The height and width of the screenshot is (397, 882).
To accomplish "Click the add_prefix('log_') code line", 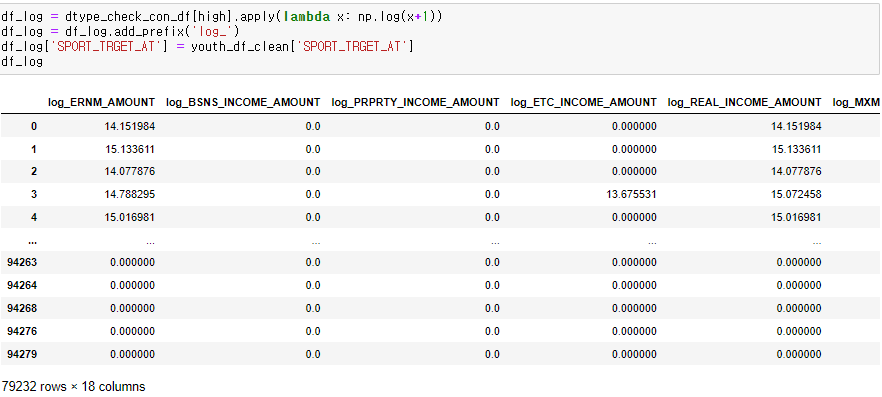I will pos(120,32).
